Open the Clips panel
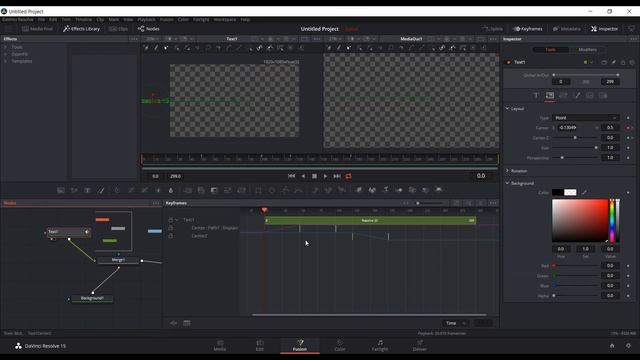Image resolution: width=640 pixels, height=360 pixels. [119, 29]
